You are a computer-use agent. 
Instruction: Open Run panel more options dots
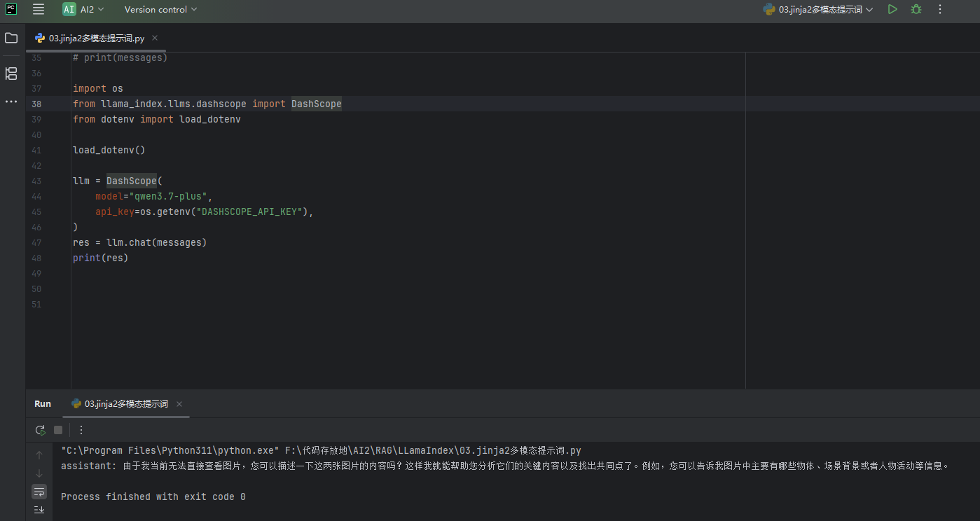(81, 430)
